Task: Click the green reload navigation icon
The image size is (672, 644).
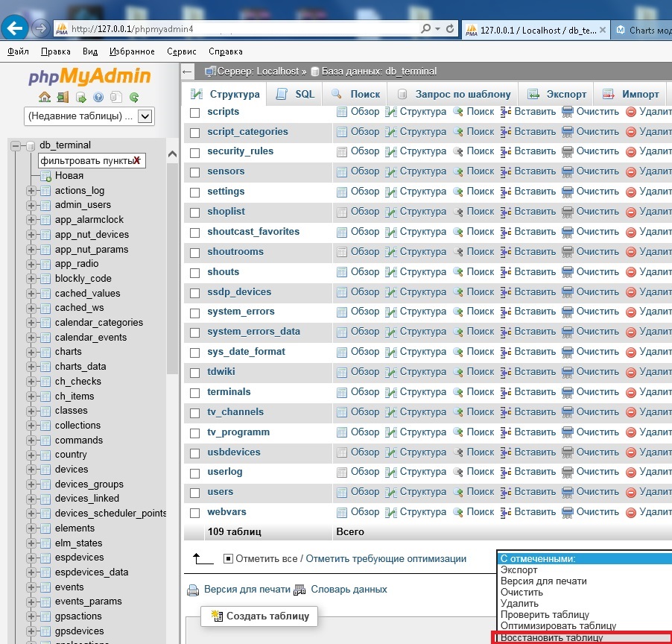Action: [x=134, y=97]
